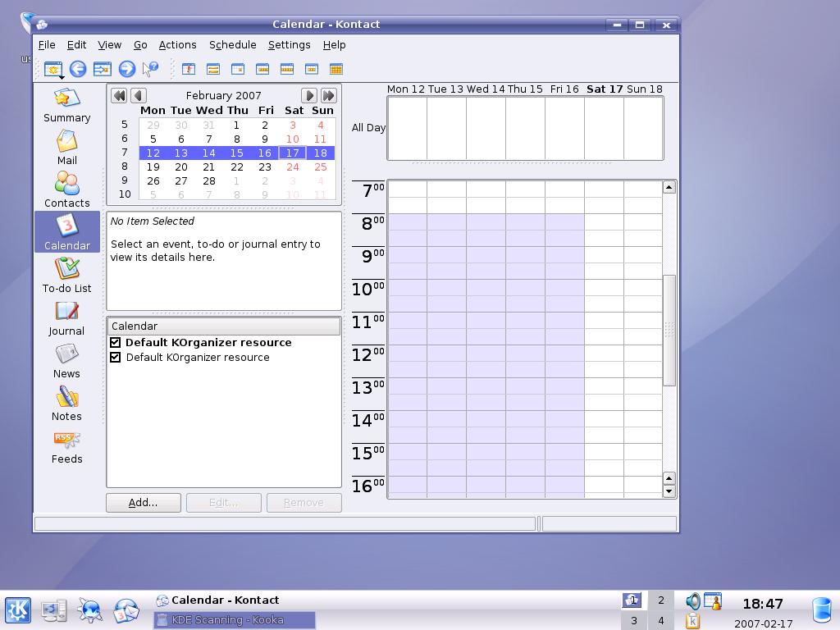Screen dimensions: 840x630
Task: Switch to the List view icon
Action: (213, 69)
